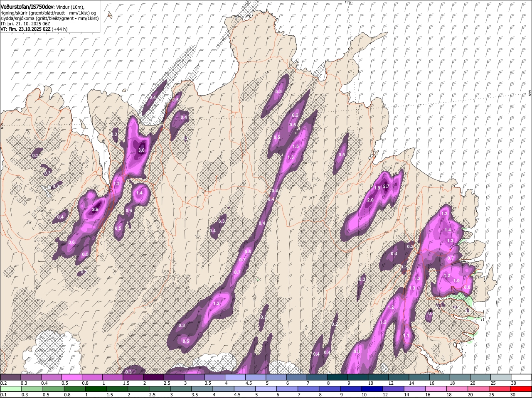
Task: Pick the red 30 swatch in green legend row
Action: pos(521,389)
